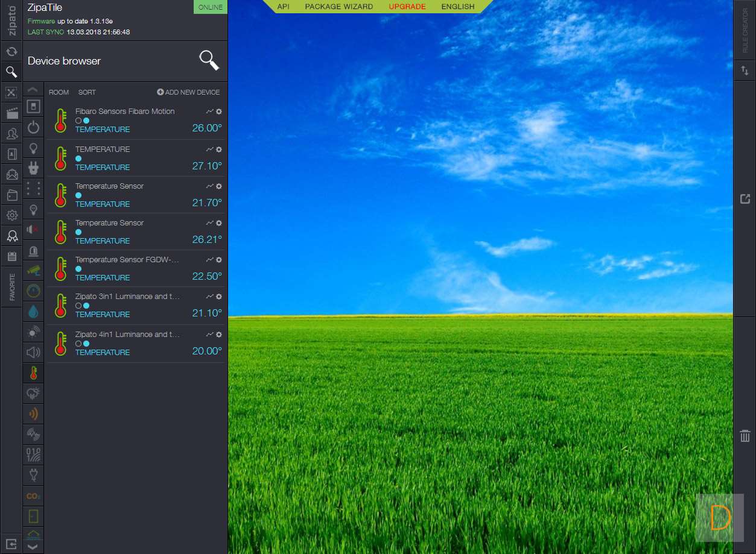Open the water drop leak sensor category
The width and height of the screenshot is (756, 554).
[x=33, y=312]
